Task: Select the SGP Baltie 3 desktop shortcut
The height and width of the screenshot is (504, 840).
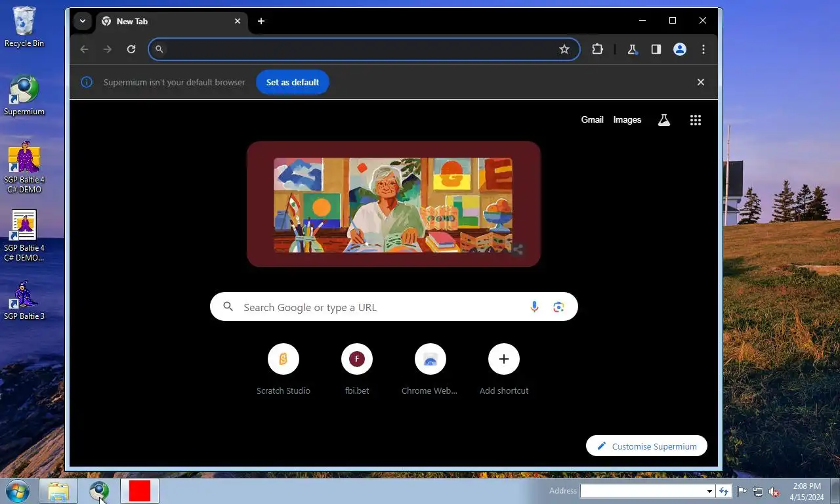Action: point(24,301)
